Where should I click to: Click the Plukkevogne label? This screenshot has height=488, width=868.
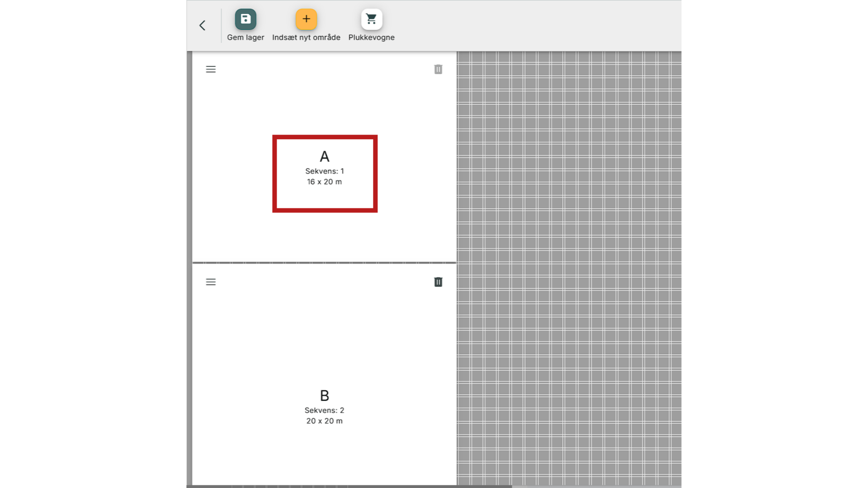click(371, 38)
